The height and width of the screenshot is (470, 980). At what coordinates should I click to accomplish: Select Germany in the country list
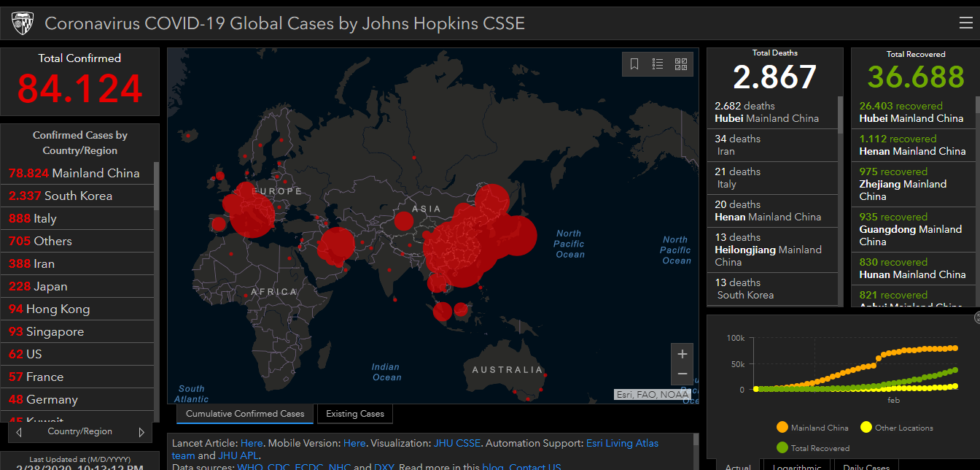79,400
